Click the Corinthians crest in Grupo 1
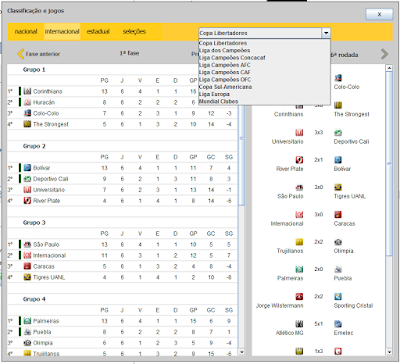This screenshot has width=400, height=364. 27,91
